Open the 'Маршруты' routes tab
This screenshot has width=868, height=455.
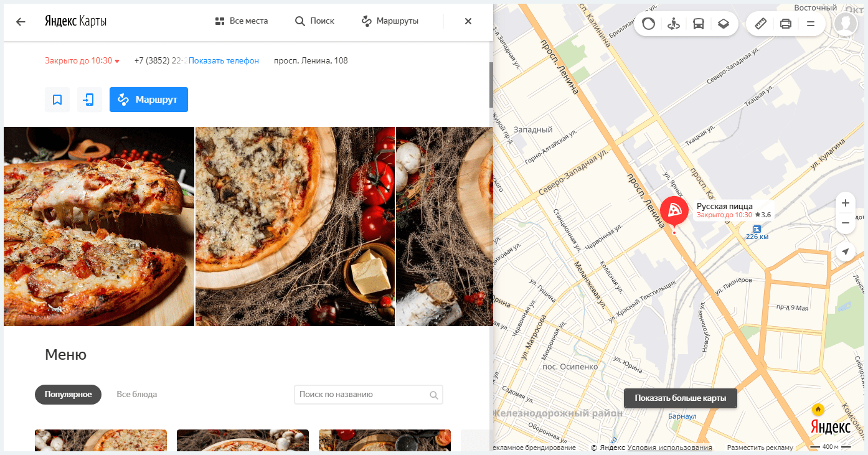(390, 21)
